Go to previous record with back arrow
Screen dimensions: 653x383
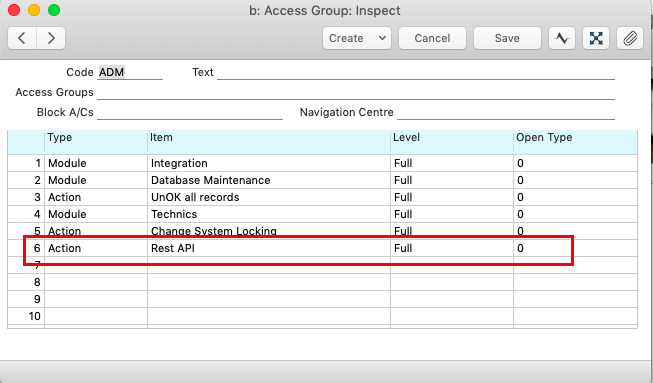[x=22, y=38]
